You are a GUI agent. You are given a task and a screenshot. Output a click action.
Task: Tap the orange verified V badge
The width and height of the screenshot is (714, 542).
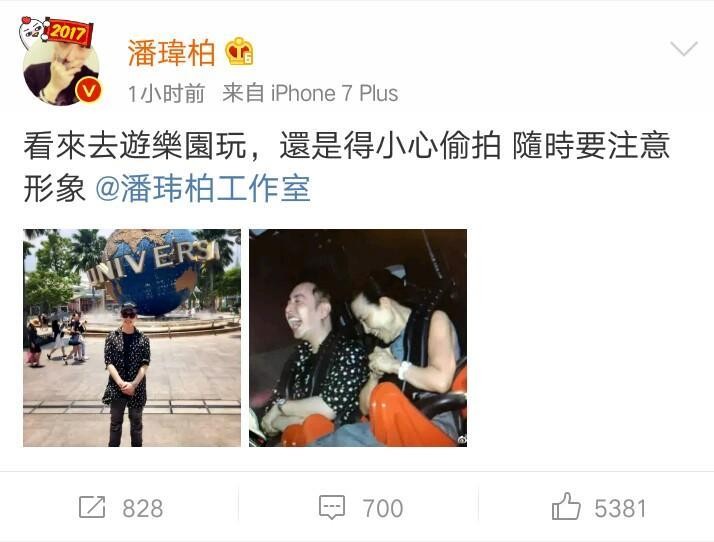(x=88, y=91)
